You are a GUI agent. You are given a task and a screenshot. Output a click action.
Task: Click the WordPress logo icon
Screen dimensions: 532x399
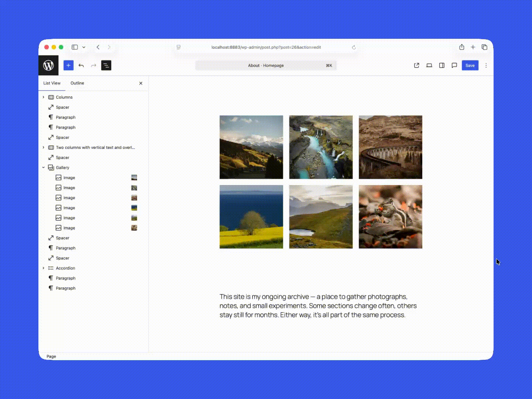click(48, 65)
